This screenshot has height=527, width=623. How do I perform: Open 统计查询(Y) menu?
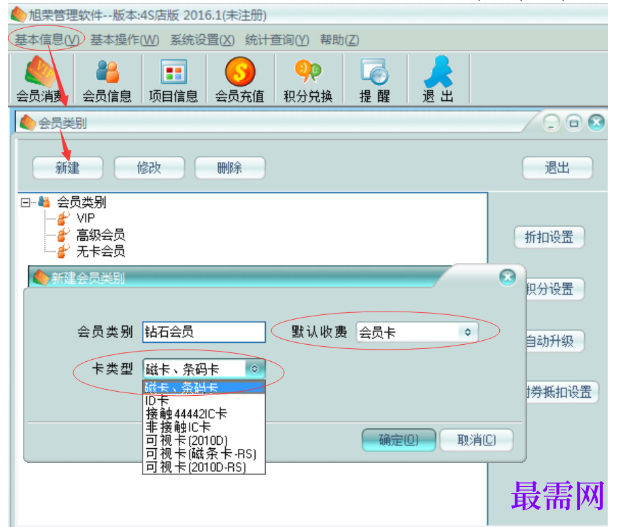tap(277, 39)
